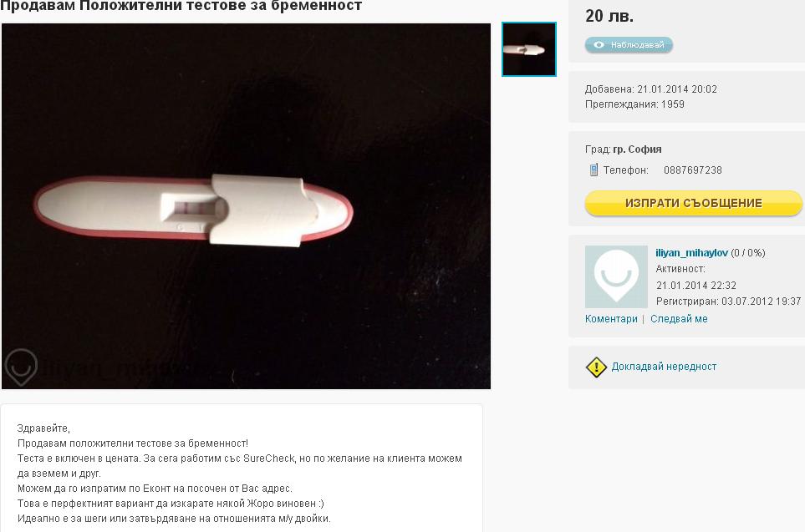Send a message via Изпрати съобщение
805x532 pixels.
click(x=693, y=203)
